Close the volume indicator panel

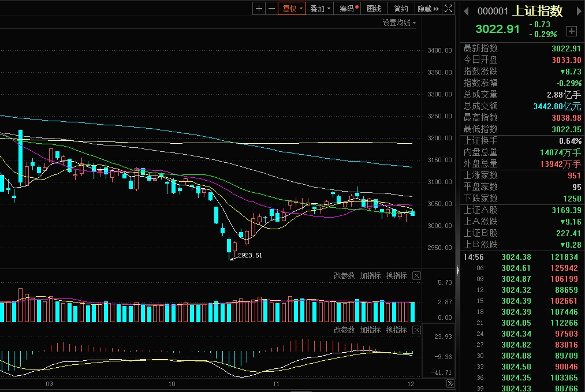coord(416,276)
